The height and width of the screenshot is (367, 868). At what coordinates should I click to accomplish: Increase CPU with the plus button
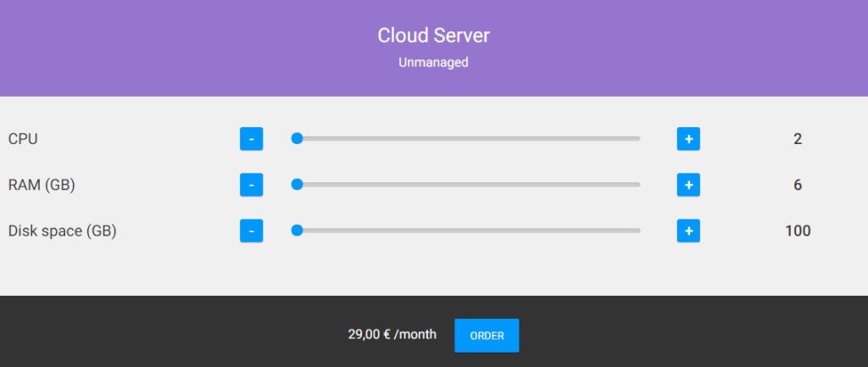[688, 139]
